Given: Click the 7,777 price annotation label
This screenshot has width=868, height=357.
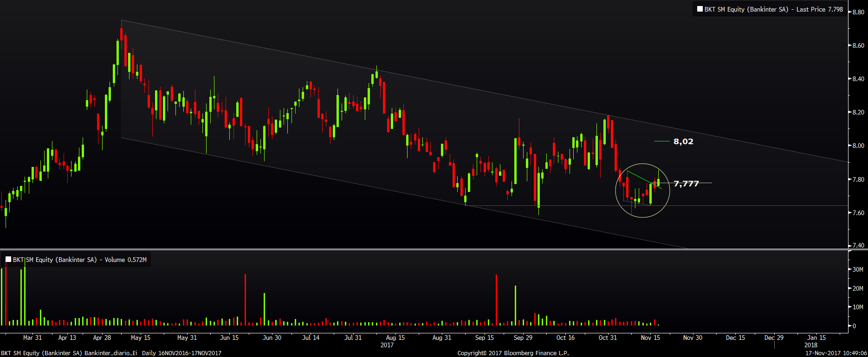Looking at the screenshot, I should coord(686,184).
